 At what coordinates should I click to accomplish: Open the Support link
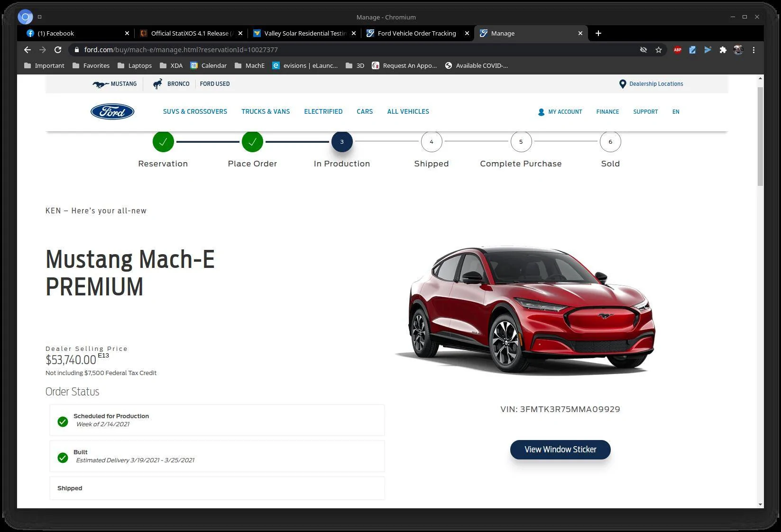click(645, 112)
